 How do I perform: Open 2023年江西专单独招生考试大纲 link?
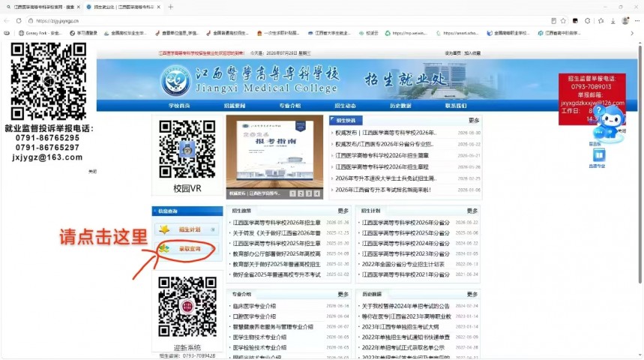click(400, 327)
